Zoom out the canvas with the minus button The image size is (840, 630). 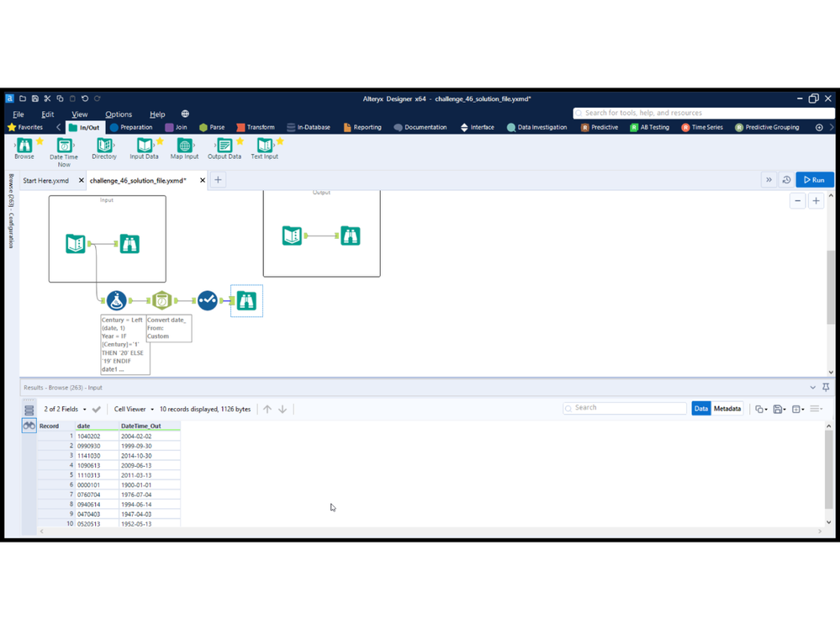798,201
